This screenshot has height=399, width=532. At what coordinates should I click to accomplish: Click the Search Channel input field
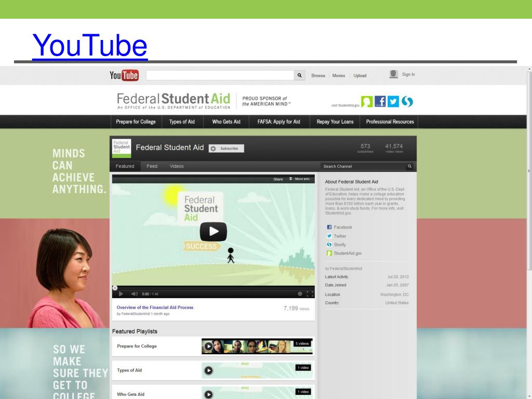click(363, 166)
